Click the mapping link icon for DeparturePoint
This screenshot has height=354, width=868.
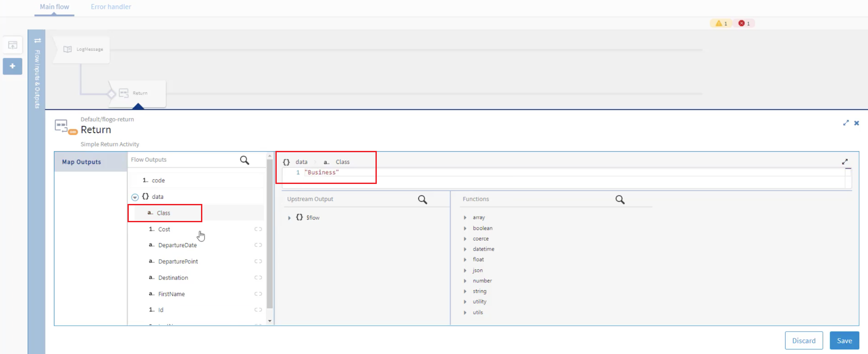point(258,261)
